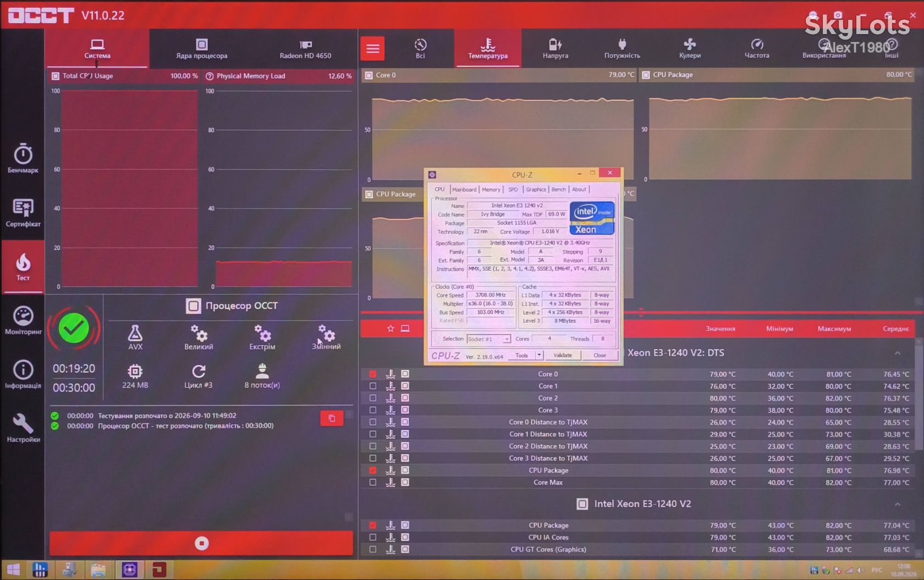Collapse the Intel Xeon E3-1240 V2 group

click(897, 504)
